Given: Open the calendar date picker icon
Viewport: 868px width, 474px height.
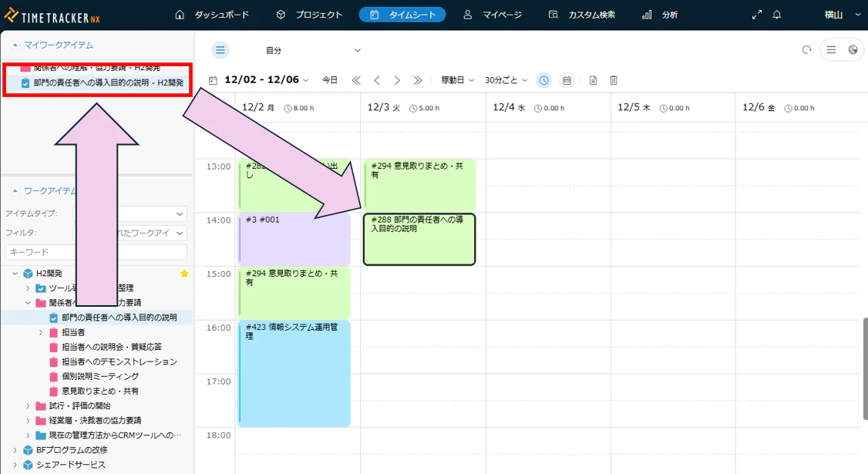Looking at the screenshot, I should pyautogui.click(x=213, y=80).
